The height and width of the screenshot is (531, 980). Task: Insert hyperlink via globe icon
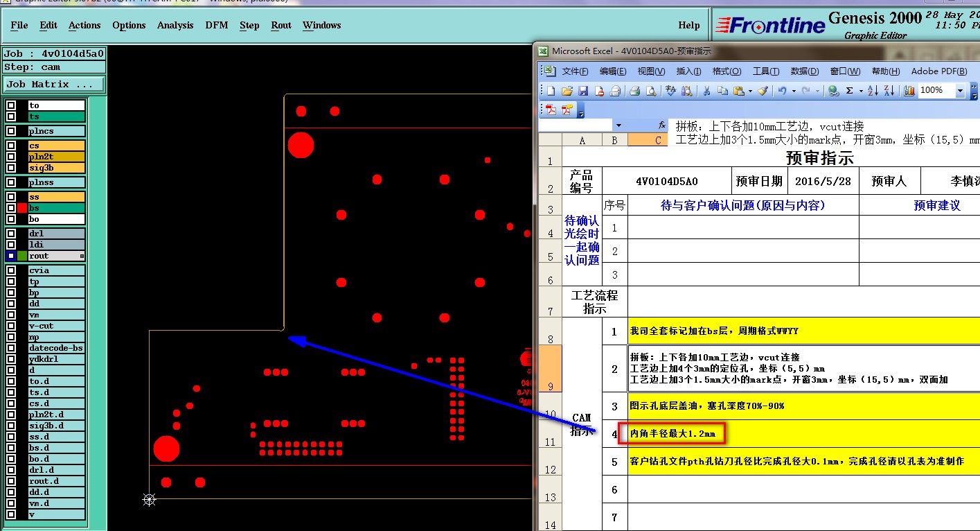tap(834, 91)
